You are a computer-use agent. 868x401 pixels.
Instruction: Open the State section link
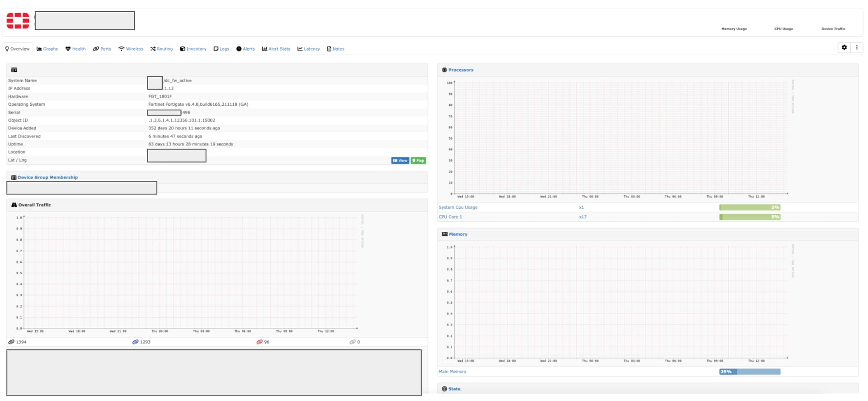click(x=454, y=389)
